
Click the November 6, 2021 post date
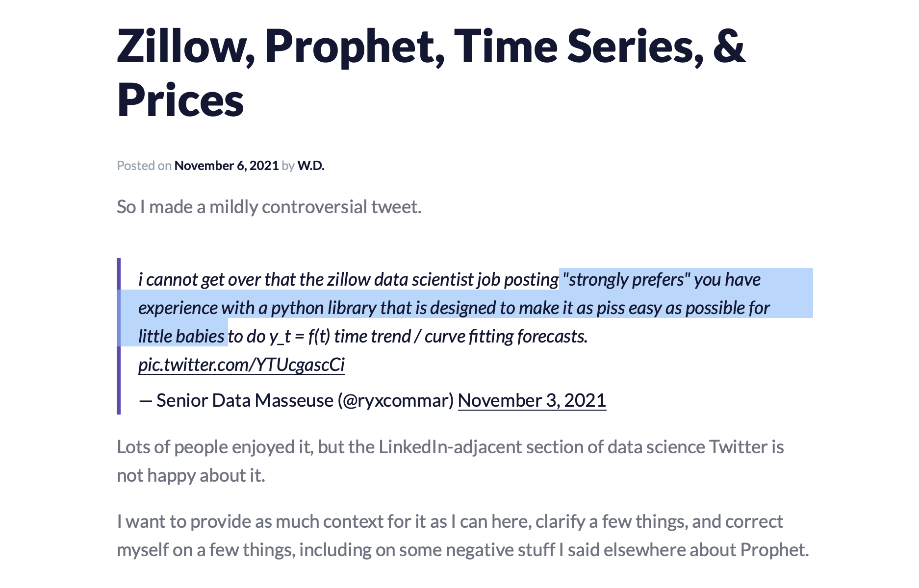coord(227,166)
